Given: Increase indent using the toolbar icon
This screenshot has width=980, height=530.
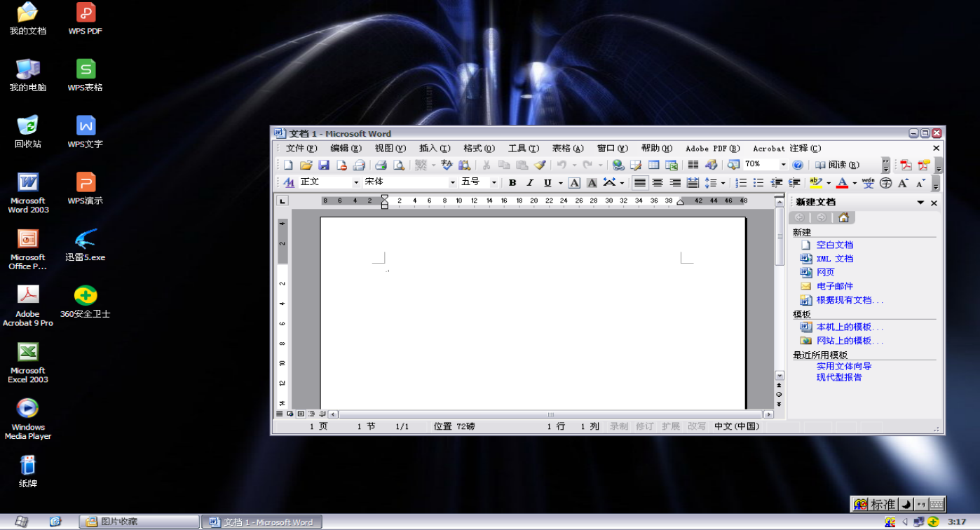Looking at the screenshot, I should coord(794,182).
